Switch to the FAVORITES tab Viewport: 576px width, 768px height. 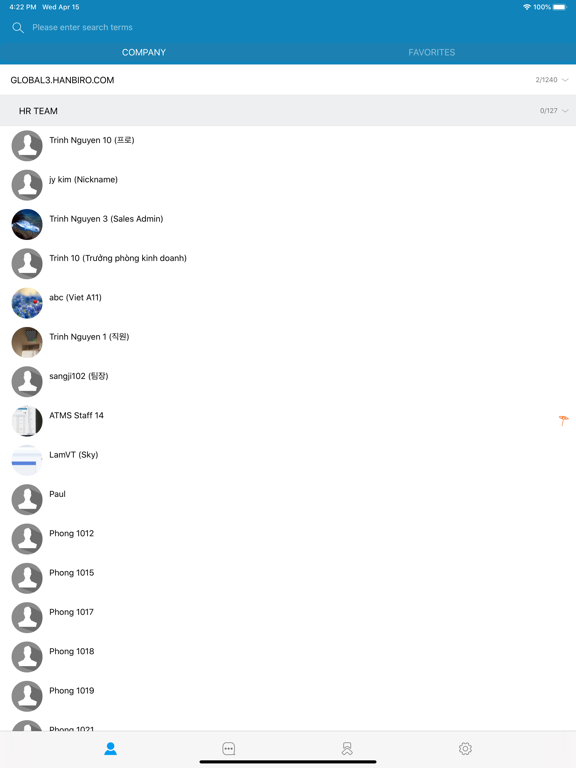(x=432, y=52)
